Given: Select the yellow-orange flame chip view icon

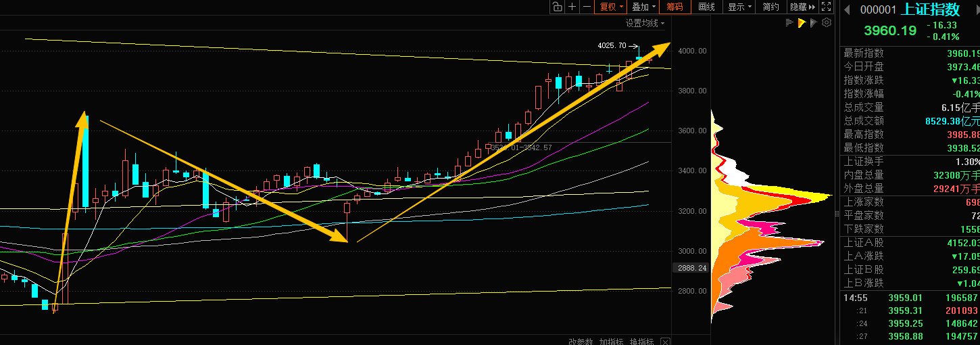Looking at the screenshot, I should (802, 23).
